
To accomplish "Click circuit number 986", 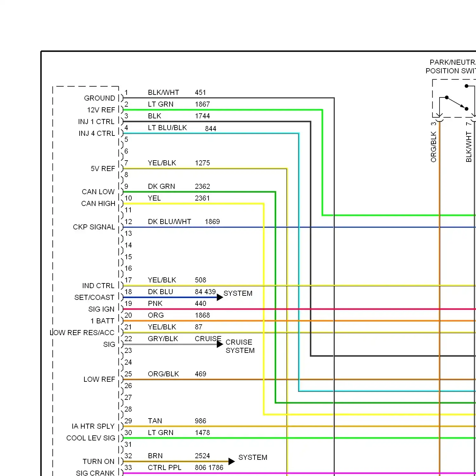I will click(x=200, y=421).
